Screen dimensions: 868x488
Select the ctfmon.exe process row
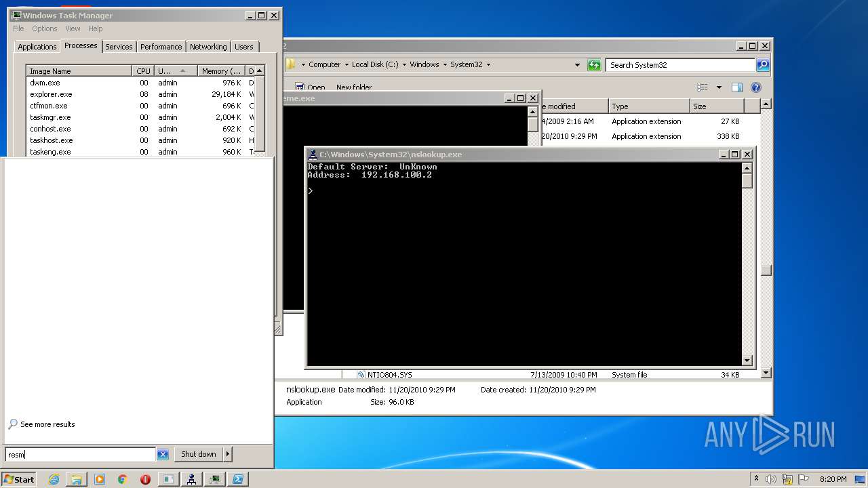141,106
